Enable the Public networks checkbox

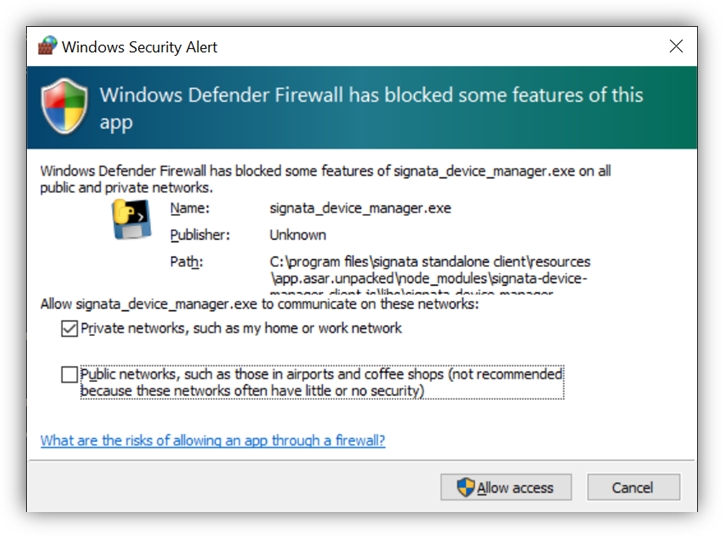pos(69,375)
